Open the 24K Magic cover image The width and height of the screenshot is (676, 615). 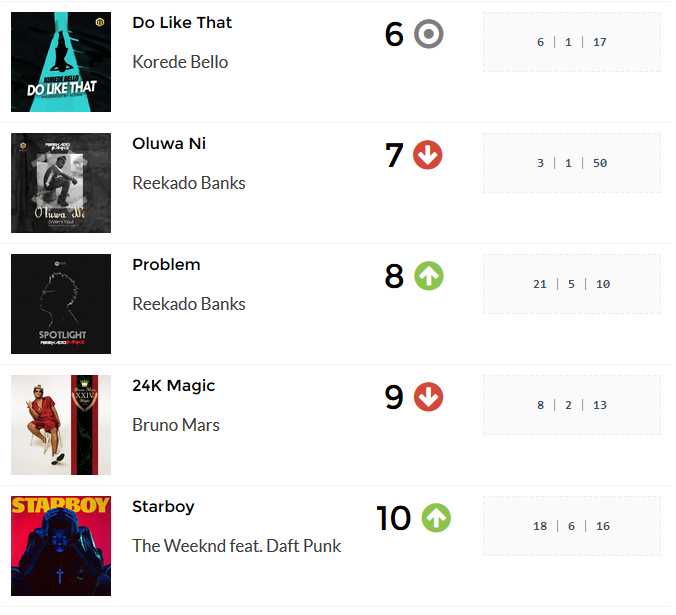[61, 425]
